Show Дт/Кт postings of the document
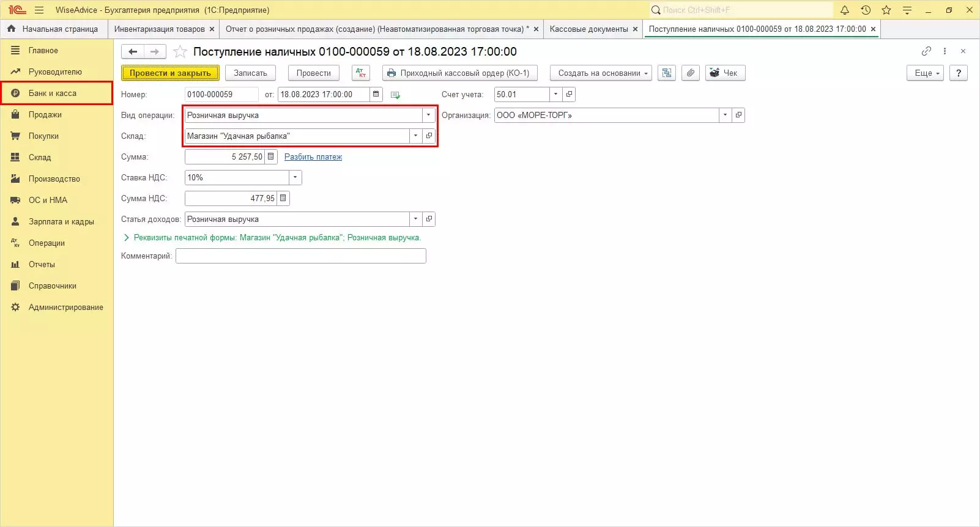Viewport: 980px width, 527px height. [361, 73]
